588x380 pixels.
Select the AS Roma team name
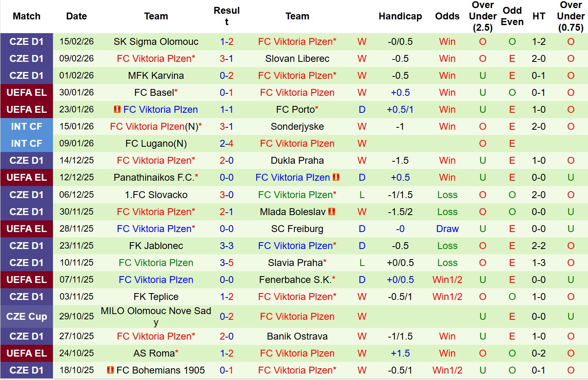[x=154, y=353]
